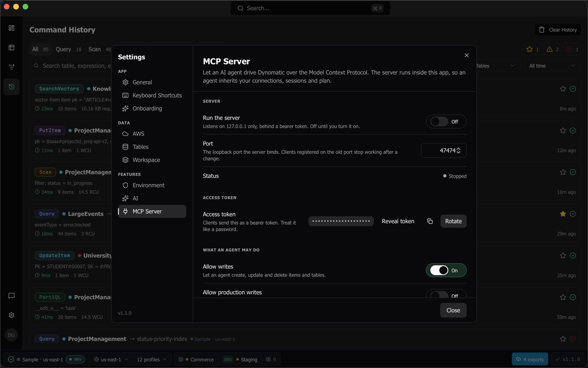Select the All history tab
The image size is (588, 368).
point(40,49)
